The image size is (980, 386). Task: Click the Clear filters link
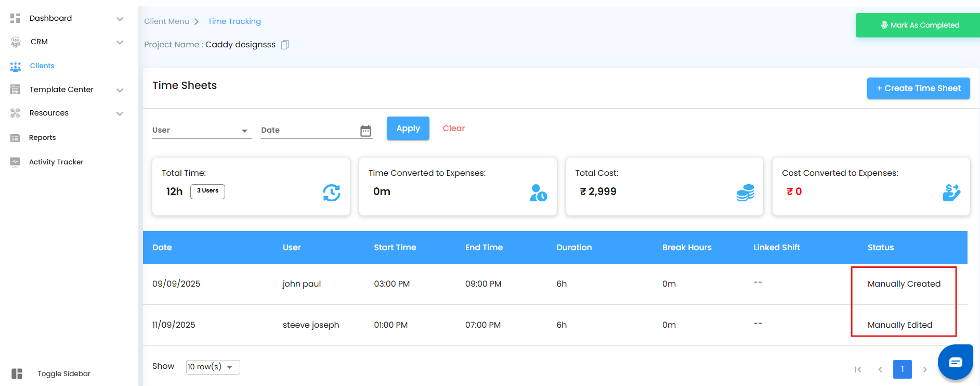click(453, 128)
